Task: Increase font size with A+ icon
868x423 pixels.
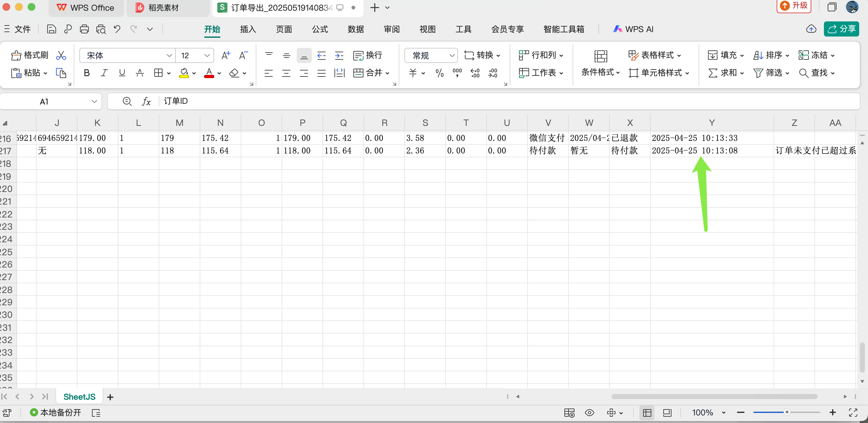Action: pyautogui.click(x=226, y=55)
